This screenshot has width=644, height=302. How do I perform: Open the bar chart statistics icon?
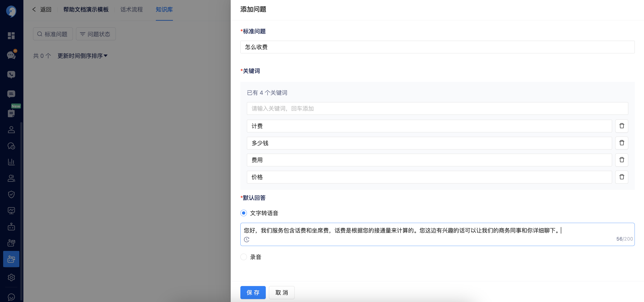coord(11,162)
